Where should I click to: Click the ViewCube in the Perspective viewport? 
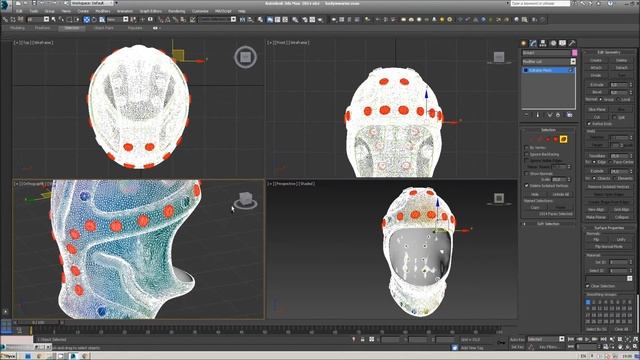pos(499,199)
